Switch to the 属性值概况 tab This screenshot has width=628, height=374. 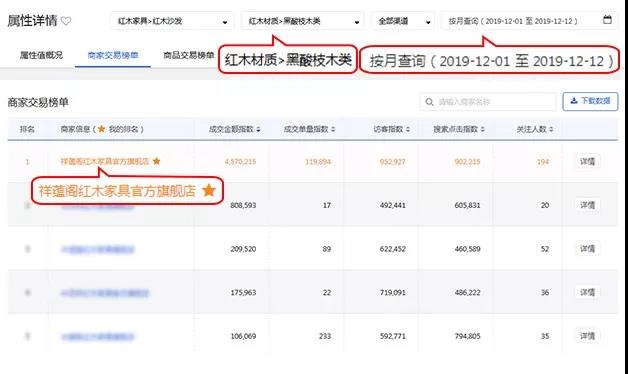pyautogui.click(x=41, y=55)
